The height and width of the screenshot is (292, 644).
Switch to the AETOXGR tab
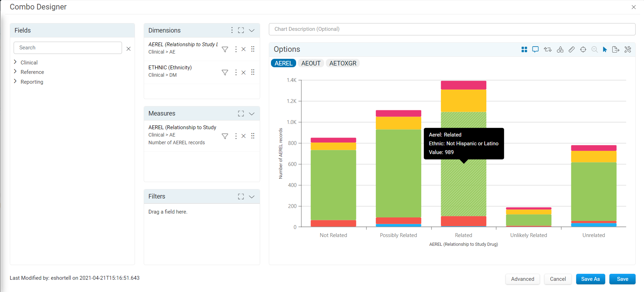pyautogui.click(x=343, y=63)
